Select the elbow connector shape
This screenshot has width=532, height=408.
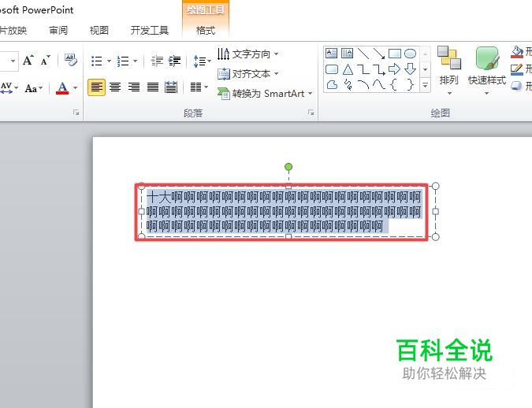[363, 69]
